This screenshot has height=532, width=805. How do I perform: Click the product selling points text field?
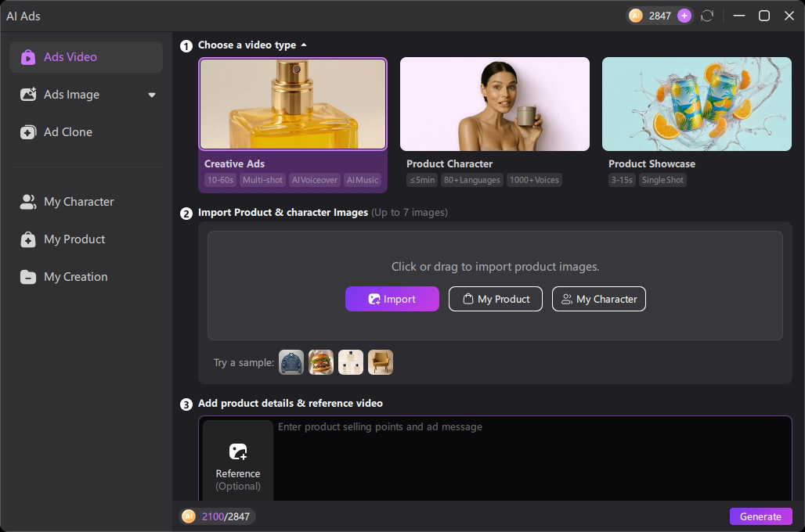533,458
